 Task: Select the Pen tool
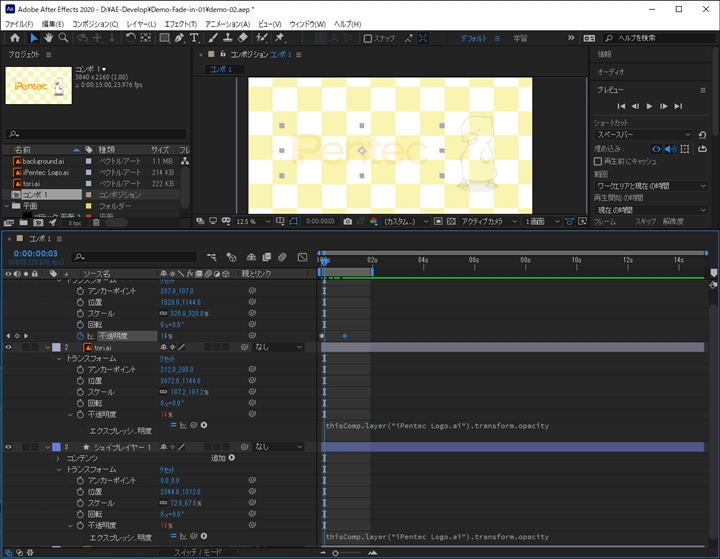click(x=179, y=38)
